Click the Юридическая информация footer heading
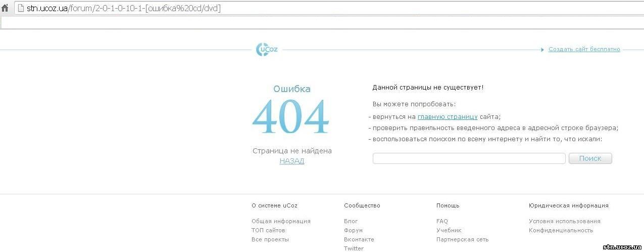Viewport: 644px width, 252px height. coord(568,205)
